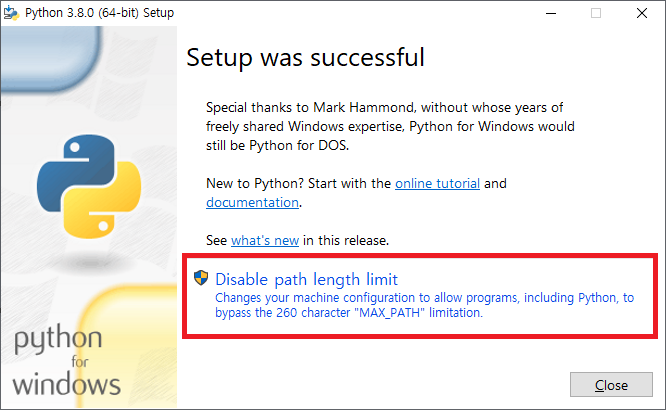
Task: Click the small "for" text in the sidebar
Action: tap(85, 362)
